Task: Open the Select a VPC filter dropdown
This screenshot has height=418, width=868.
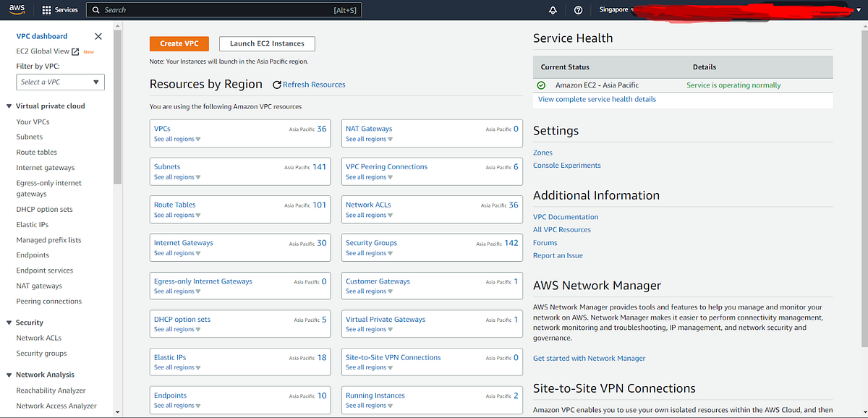Action: (x=61, y=82)
